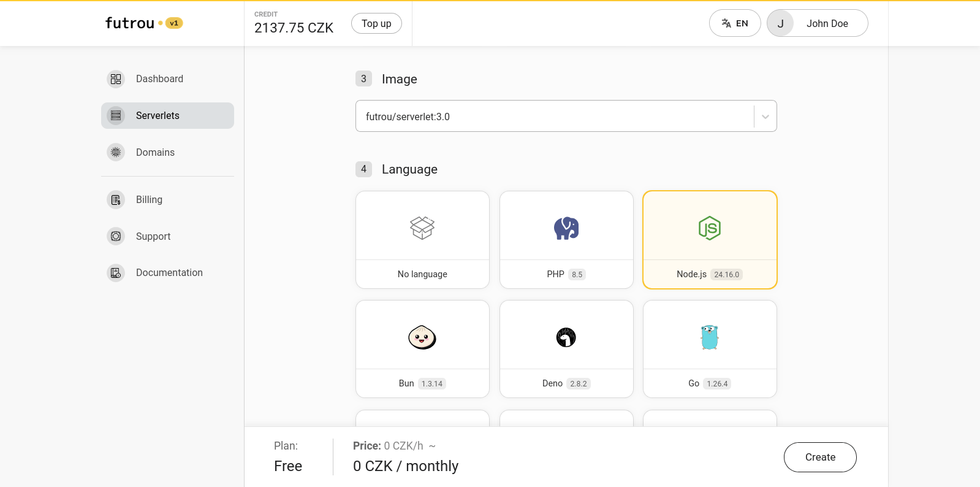Select No language option label

422,274
